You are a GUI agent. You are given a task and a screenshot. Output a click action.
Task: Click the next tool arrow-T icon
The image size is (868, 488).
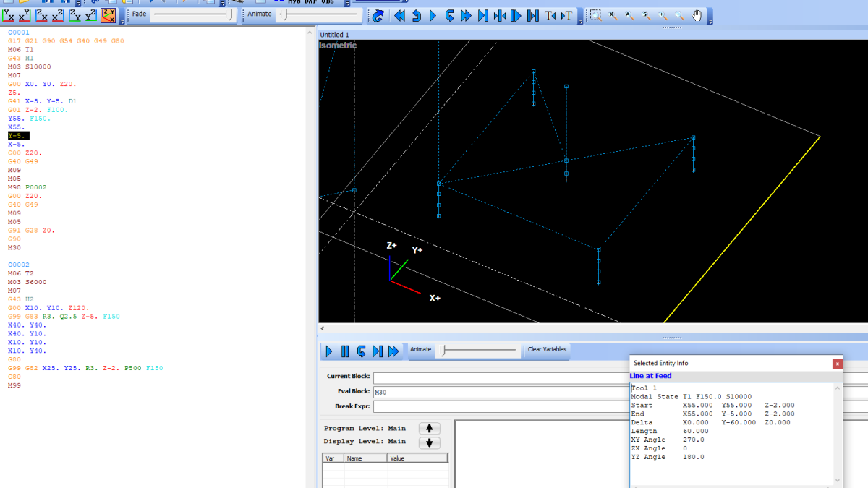click(567, 15)
